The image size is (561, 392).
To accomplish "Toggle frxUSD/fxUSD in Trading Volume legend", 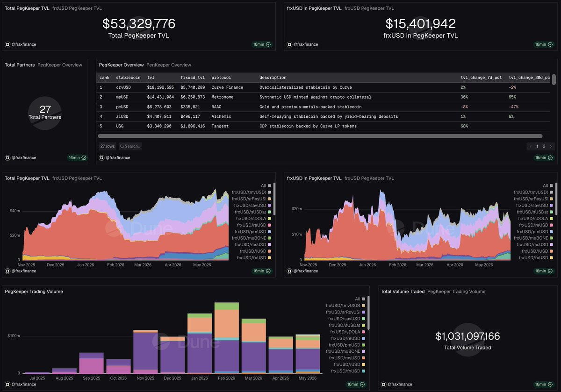I will coord(347,371).
